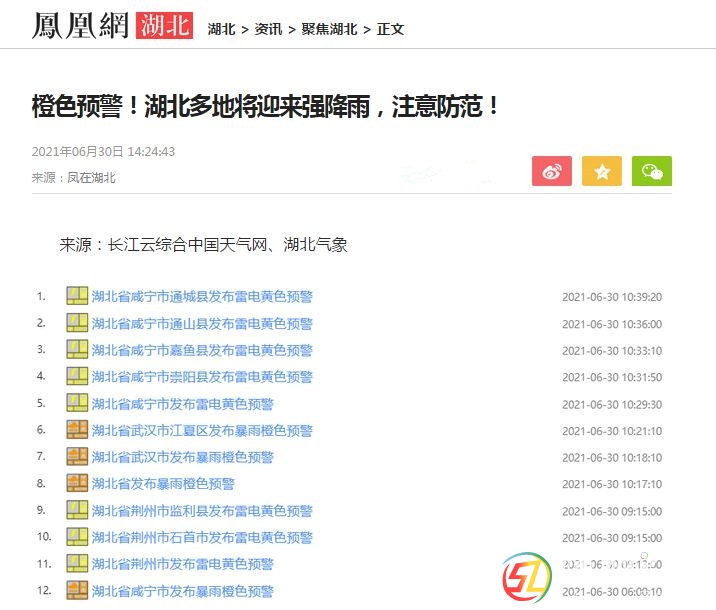Click the article headline 橙色预警
This screenshot has height=610, width=716.
click(x=266, y=106)
